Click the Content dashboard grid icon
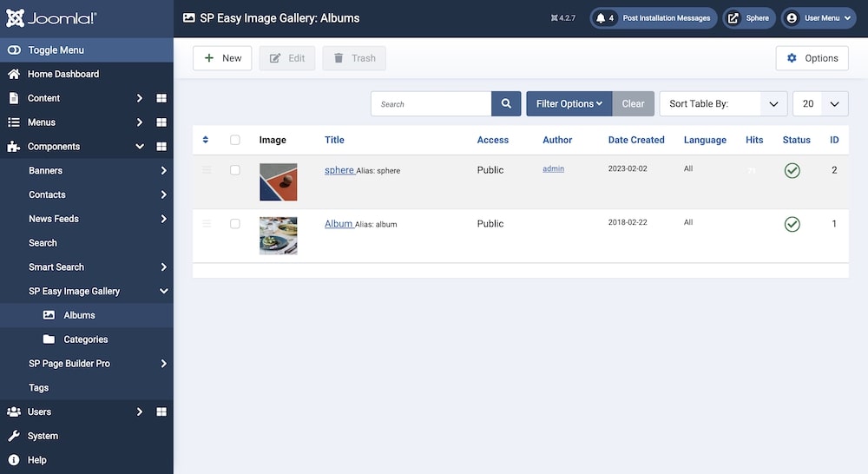This screenshot has height=474, width=868. [x=161, y=98]
